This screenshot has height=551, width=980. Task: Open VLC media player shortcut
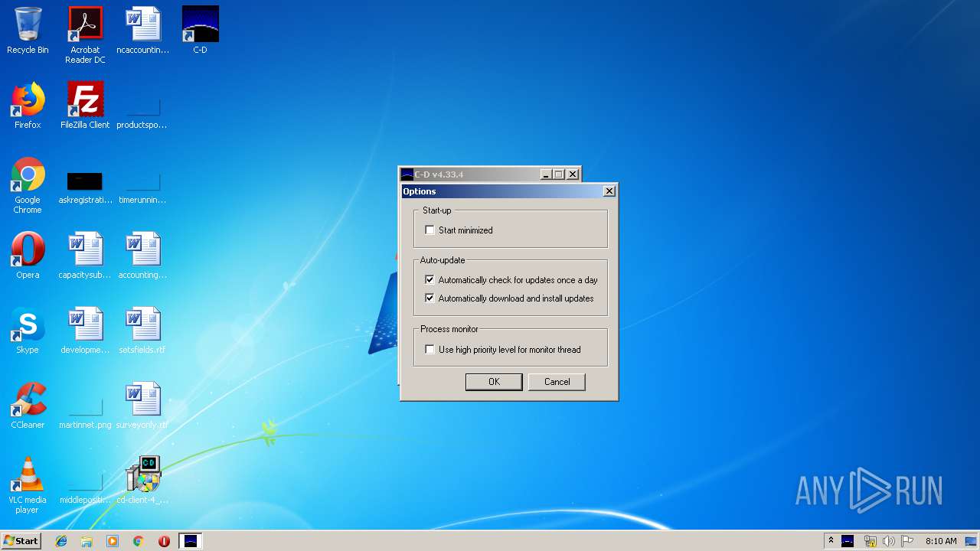[x=28, y=485]
